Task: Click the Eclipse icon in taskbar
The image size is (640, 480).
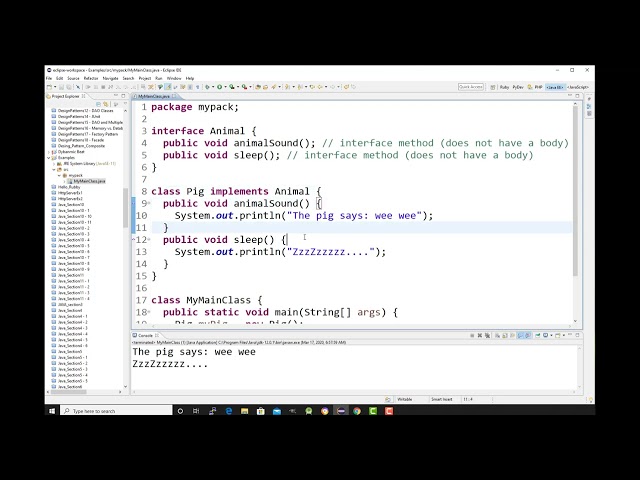Action: (341, 411)
